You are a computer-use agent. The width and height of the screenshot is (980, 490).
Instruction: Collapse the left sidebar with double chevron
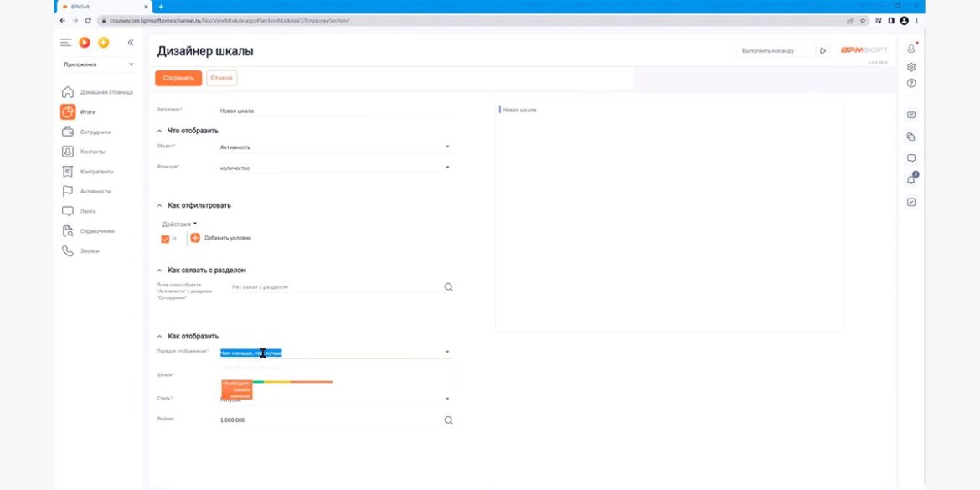point(131,43)
